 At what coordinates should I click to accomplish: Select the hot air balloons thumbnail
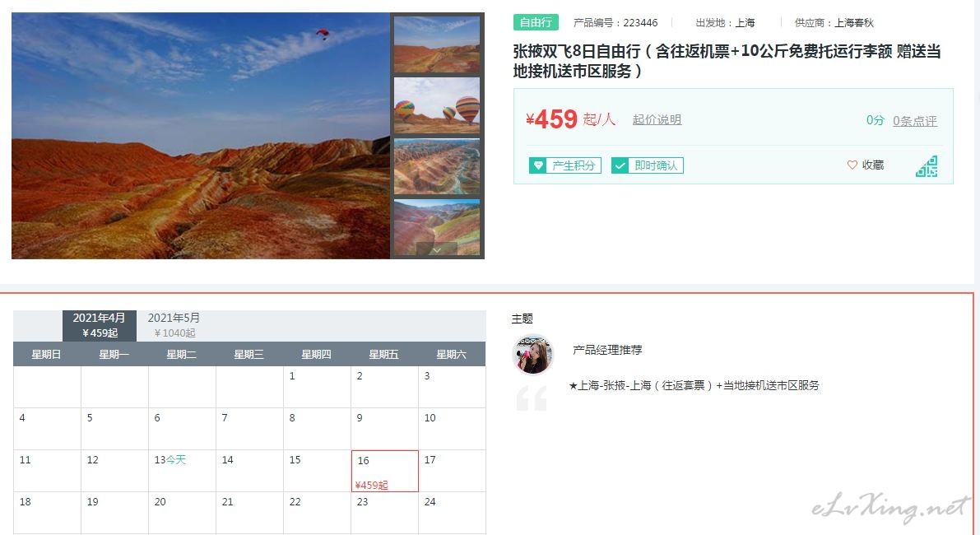click(x=437, y=105)
